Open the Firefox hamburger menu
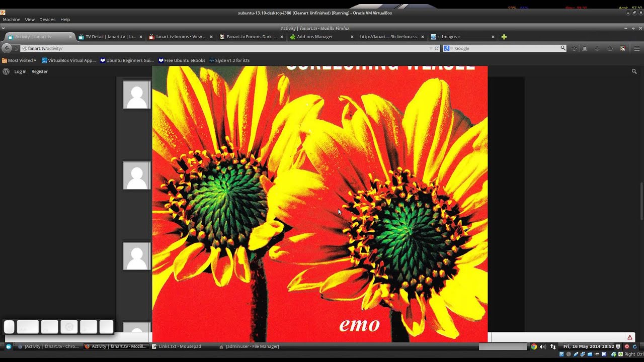Screen dimensions: 644x362 click(637, 48)
